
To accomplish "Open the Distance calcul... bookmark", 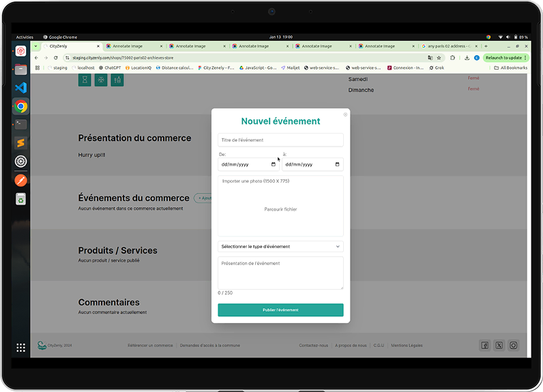I will 175,67.
